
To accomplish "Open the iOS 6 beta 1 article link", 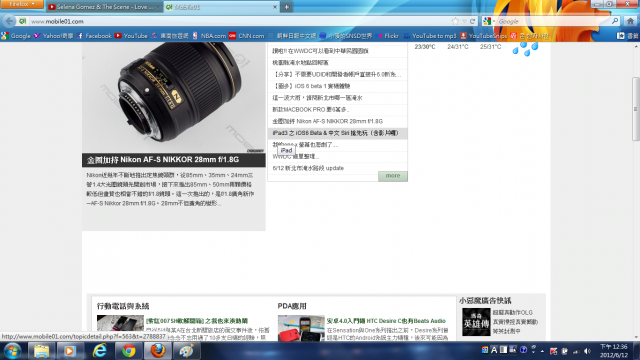I will click(x=311, y=86).
